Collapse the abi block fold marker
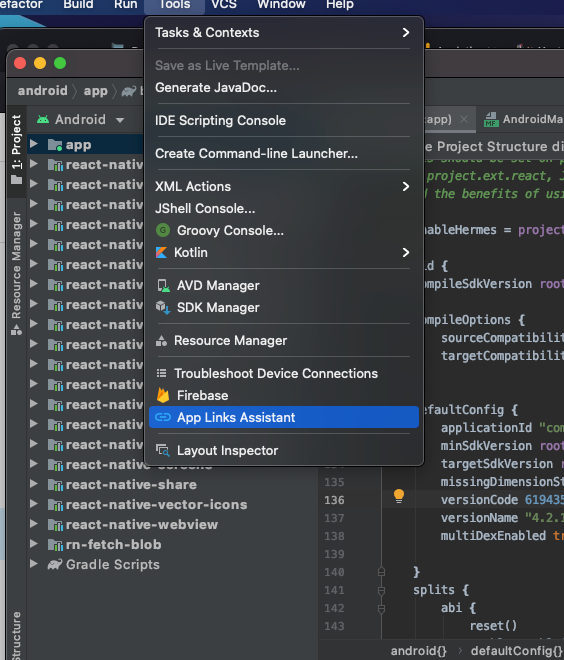Image resolution: width=564 pixels, height=660 pixels. [x=381, y=608]
